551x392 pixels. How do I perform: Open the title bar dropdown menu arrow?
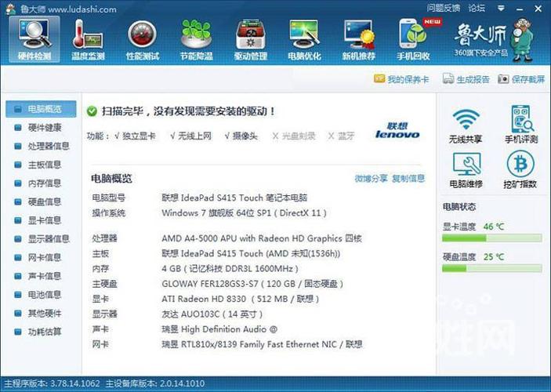(x=501, y=8)
